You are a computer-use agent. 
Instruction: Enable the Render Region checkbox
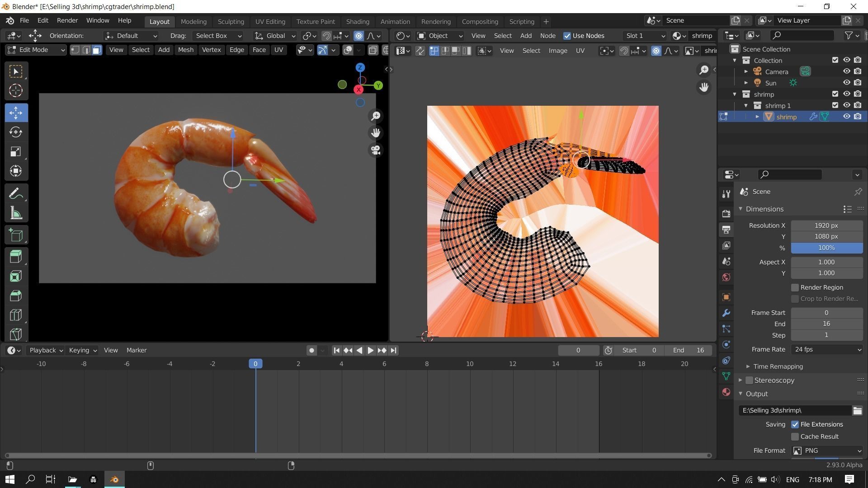795,287
